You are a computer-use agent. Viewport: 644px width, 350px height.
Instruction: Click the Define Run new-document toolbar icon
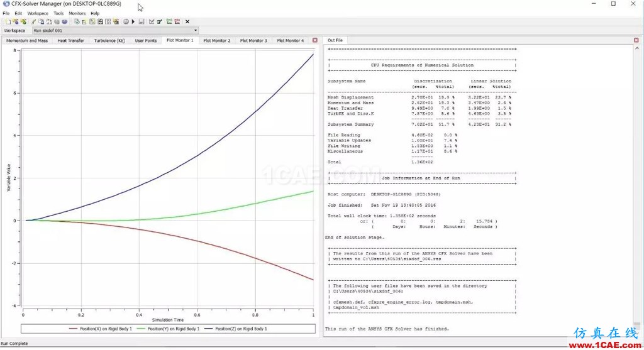click(8, 21)
